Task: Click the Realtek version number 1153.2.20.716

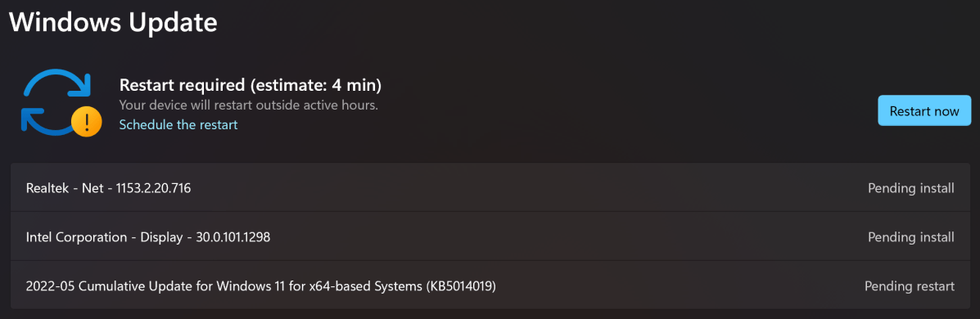Action: pyautogui.click(x=153, y=187)
